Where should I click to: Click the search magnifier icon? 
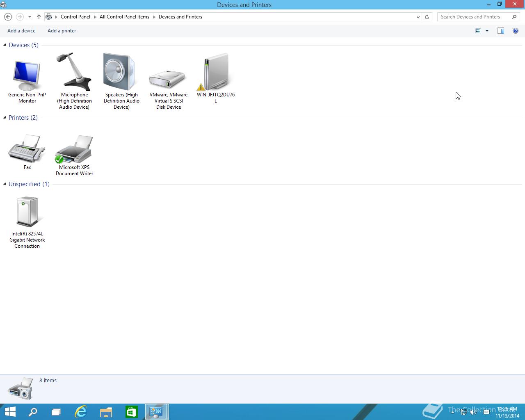coord(514,17)
